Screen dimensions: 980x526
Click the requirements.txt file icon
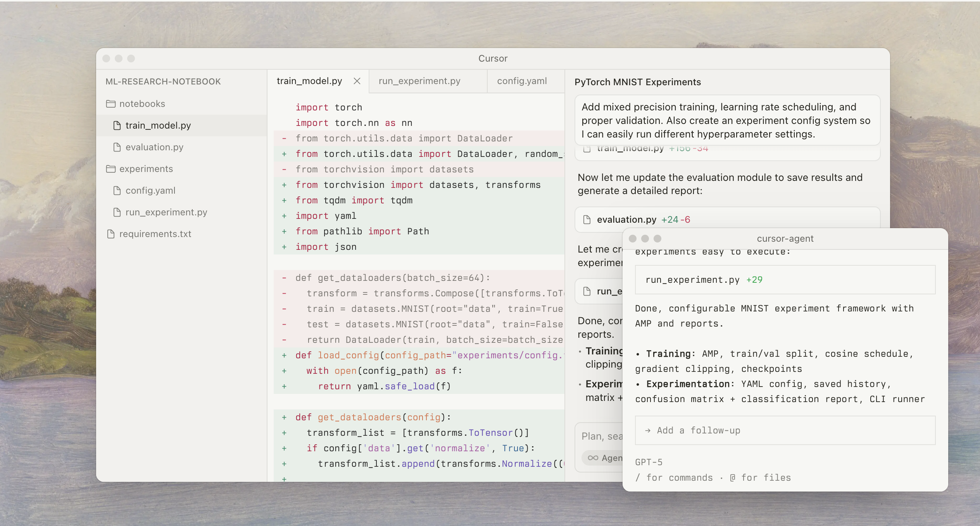pyautogui.click(x=111, y=234)
